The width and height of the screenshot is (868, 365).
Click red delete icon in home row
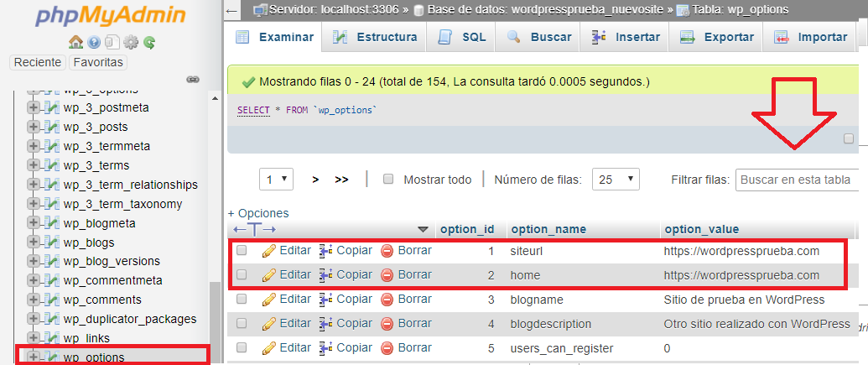pyautogui.click(x=387, y=275)
